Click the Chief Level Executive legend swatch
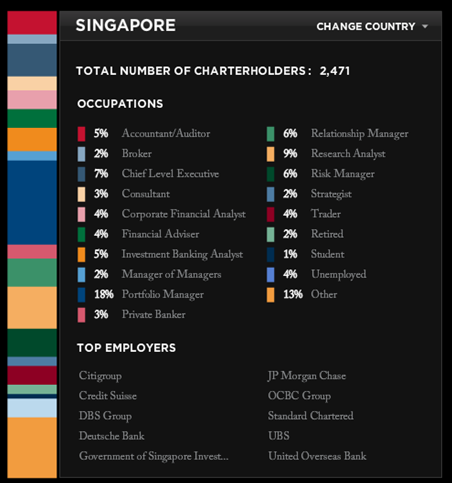The height and width of the screenshot is (483, 452). tap(81, 174)
